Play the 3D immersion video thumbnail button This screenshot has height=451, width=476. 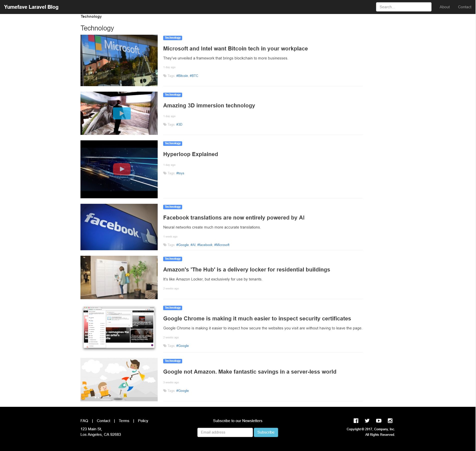point(122,113)
